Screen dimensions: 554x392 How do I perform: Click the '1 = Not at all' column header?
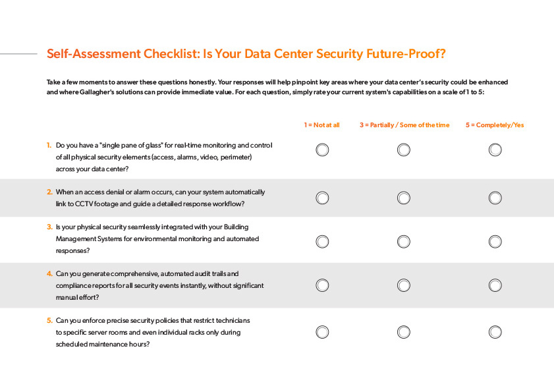(x=321, y=125)
